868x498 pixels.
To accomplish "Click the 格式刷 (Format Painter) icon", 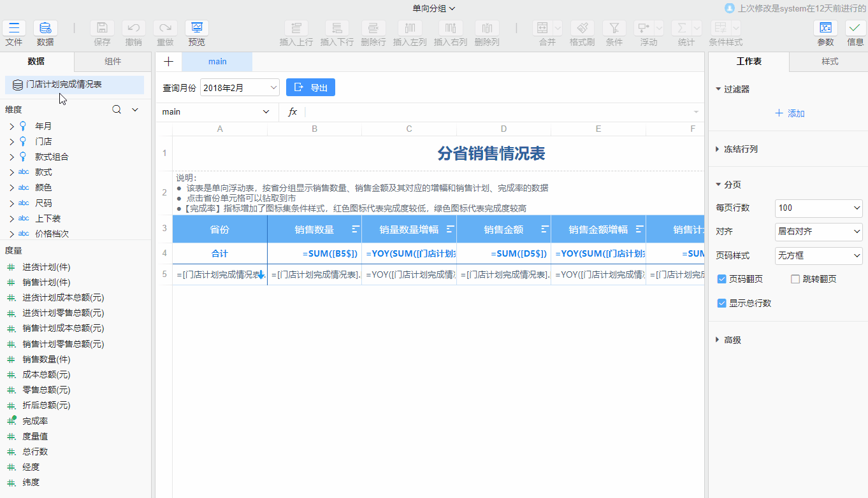I will [x=582, y=28].
